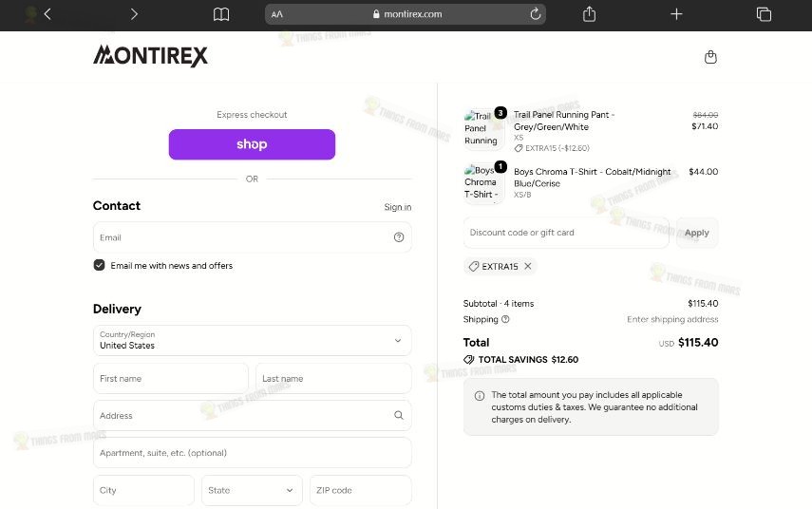Focus the Apartment, suite field

pyautogui.click(x=253, y=453)
